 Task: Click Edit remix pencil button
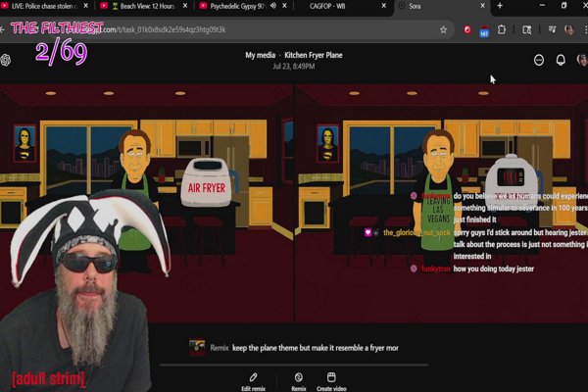253,382
